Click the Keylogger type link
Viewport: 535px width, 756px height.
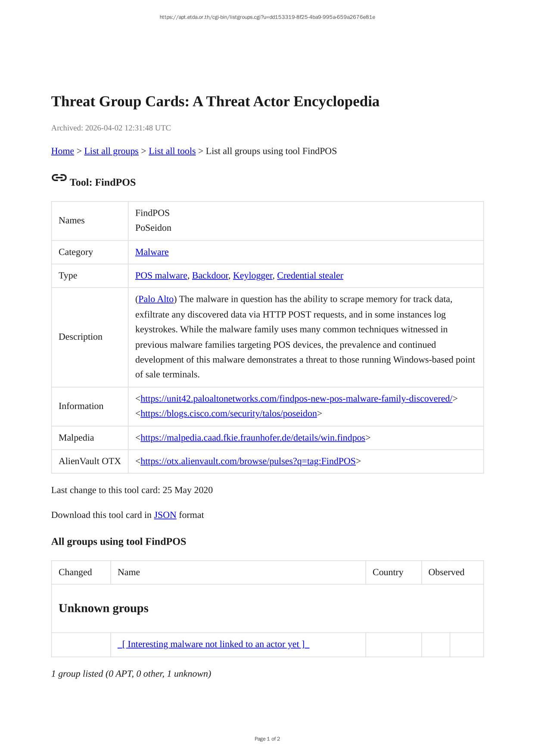tap(252, 276)
